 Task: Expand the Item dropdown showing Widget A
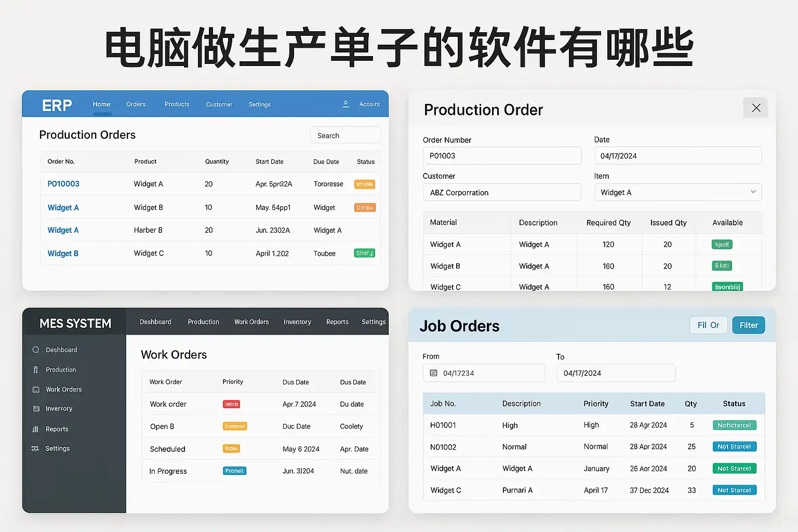[753, 192]
